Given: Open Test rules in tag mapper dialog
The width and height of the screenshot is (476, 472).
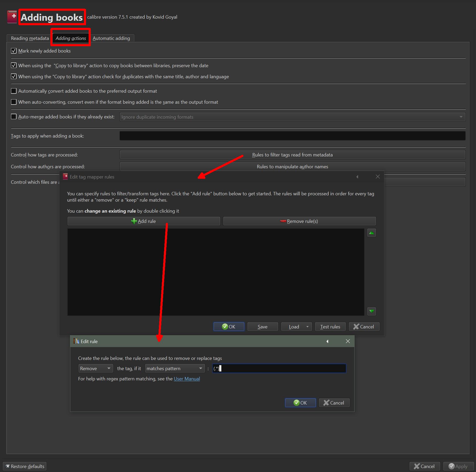Looking at the screenshot, I should 330,327.
